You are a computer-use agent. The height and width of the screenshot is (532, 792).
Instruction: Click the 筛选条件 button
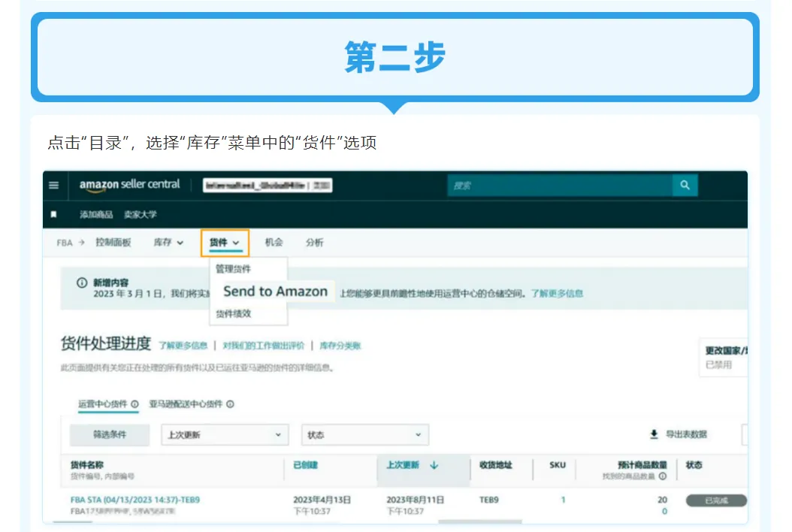(110, 434)
